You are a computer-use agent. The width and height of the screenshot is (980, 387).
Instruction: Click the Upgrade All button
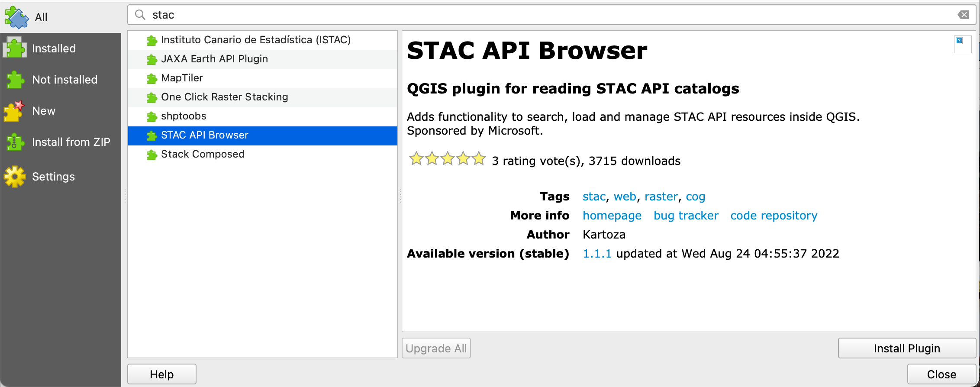[436, 348]
